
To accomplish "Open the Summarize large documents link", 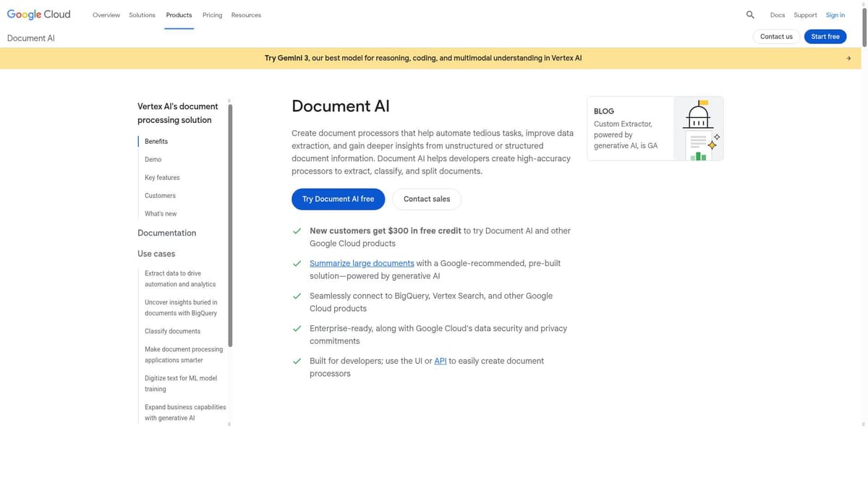I will pos(362,262).
